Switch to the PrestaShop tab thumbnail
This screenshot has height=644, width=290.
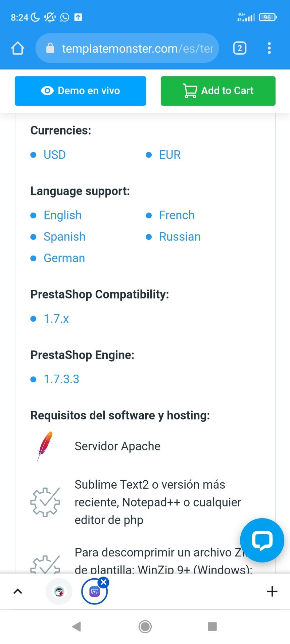pyautogui.click(x=59, y=592)
